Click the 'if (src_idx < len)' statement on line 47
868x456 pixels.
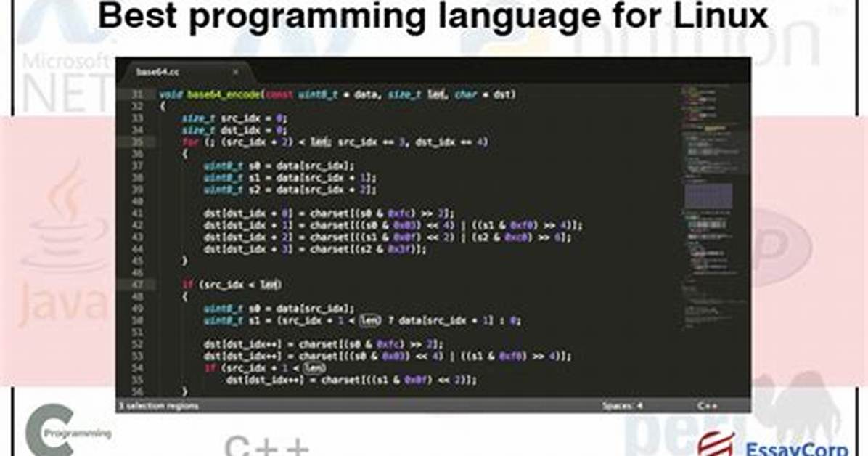point(232,285)
